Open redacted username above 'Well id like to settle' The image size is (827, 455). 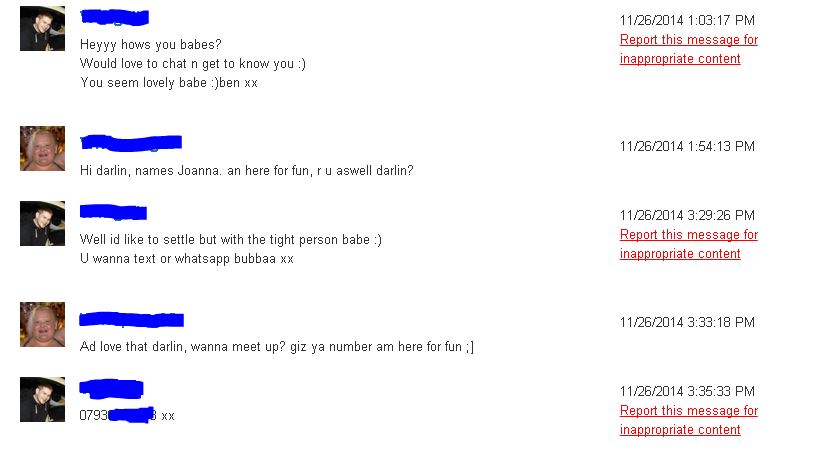113,212
